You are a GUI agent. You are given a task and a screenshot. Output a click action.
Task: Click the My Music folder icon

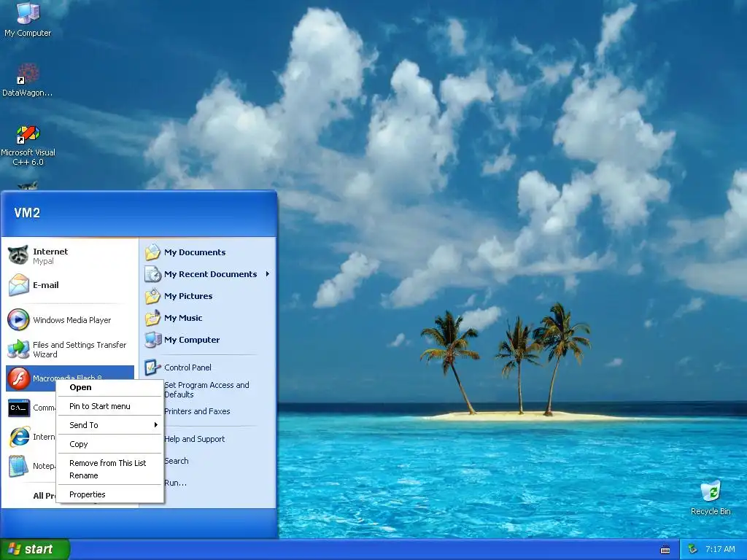click(152, 318)
